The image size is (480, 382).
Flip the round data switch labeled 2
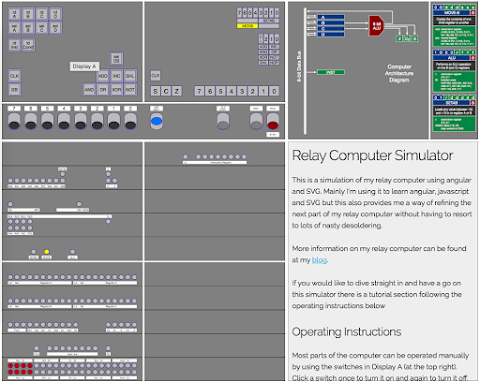tap(97, 121)
